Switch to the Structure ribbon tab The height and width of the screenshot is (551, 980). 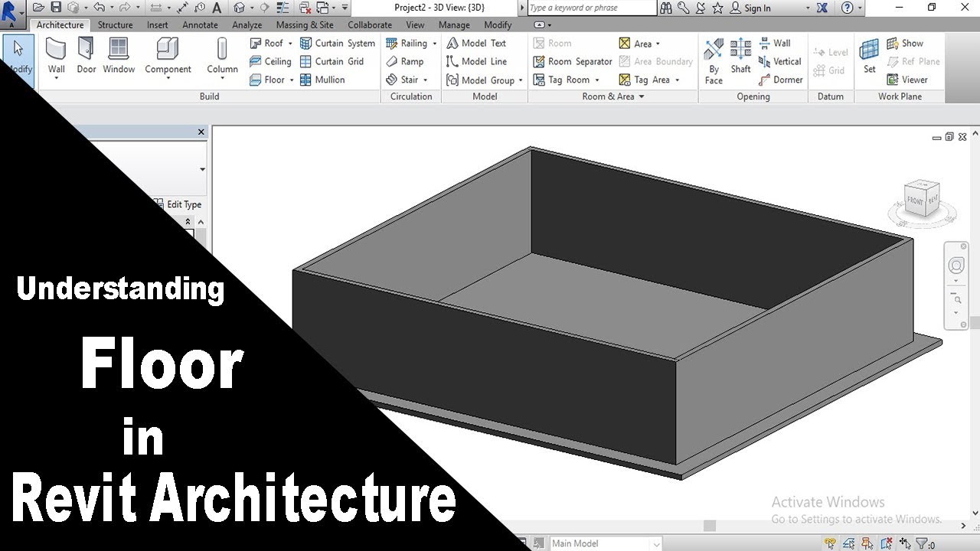(116, 25)
